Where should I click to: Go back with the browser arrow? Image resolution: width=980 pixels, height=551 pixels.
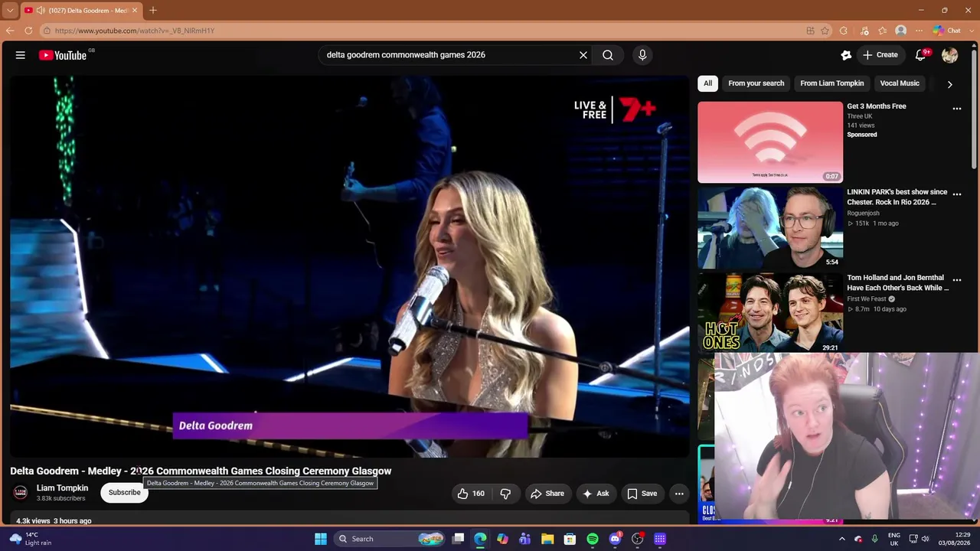tap(10, 31)
